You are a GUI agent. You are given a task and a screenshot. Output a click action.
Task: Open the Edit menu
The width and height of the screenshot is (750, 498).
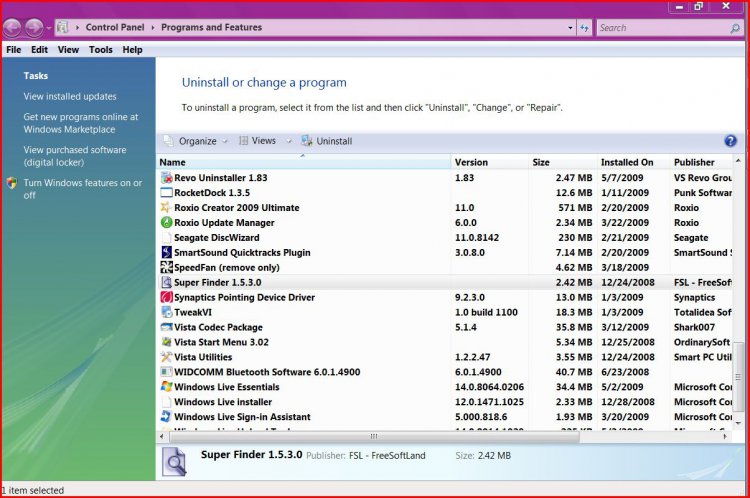click(39, 50)
